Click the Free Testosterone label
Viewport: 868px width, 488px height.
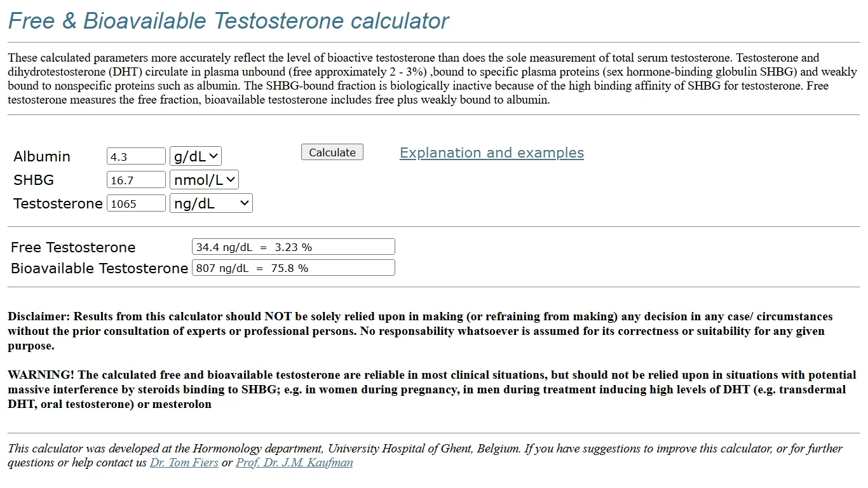point(73,248)
